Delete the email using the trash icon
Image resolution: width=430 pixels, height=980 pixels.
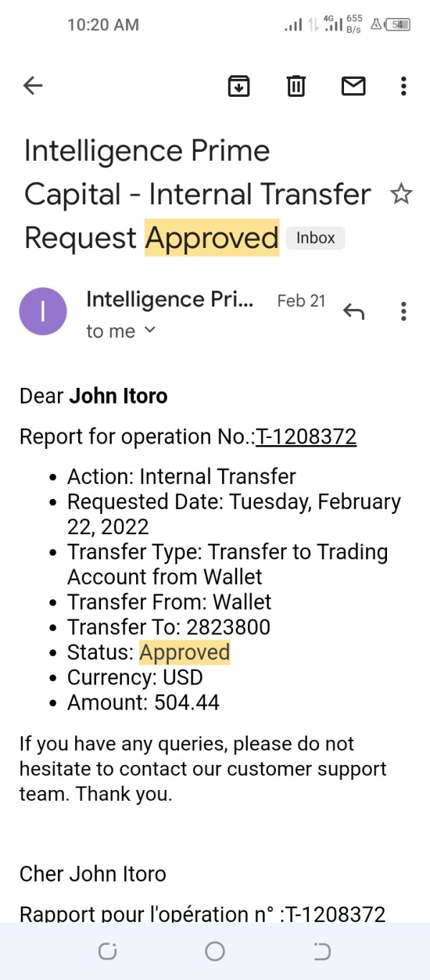(296, 86)
